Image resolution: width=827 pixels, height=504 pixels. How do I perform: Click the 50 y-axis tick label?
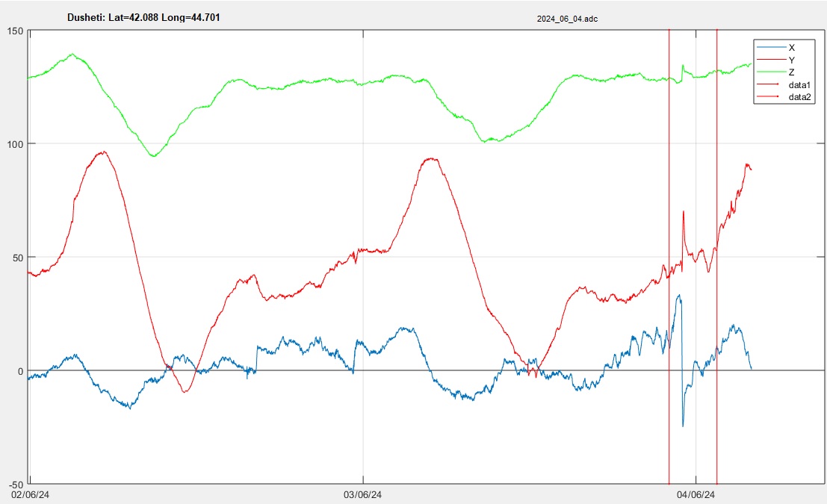pos(17,258)
